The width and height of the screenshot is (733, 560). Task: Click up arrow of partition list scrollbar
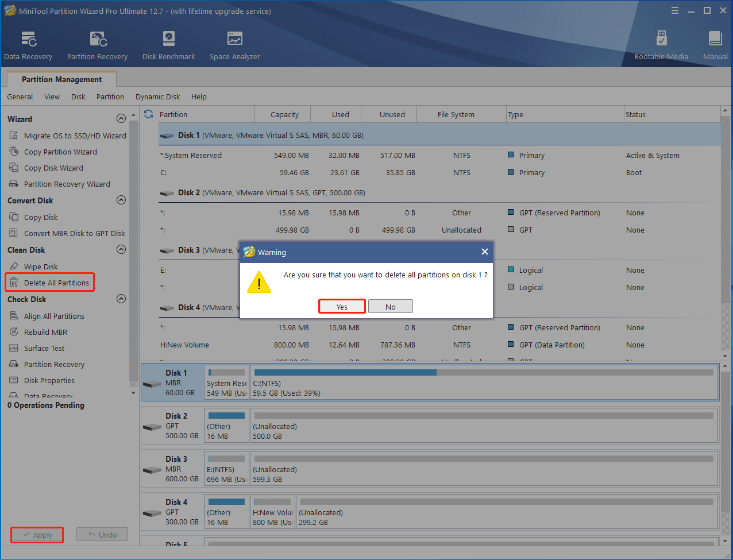pyautogui.click(x=726, y=111)
